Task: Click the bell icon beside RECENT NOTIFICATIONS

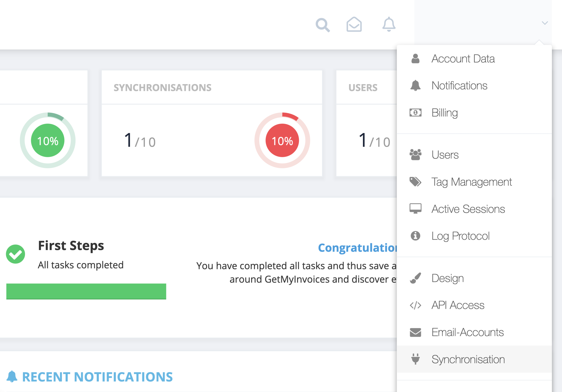Action: click(12, 377)
